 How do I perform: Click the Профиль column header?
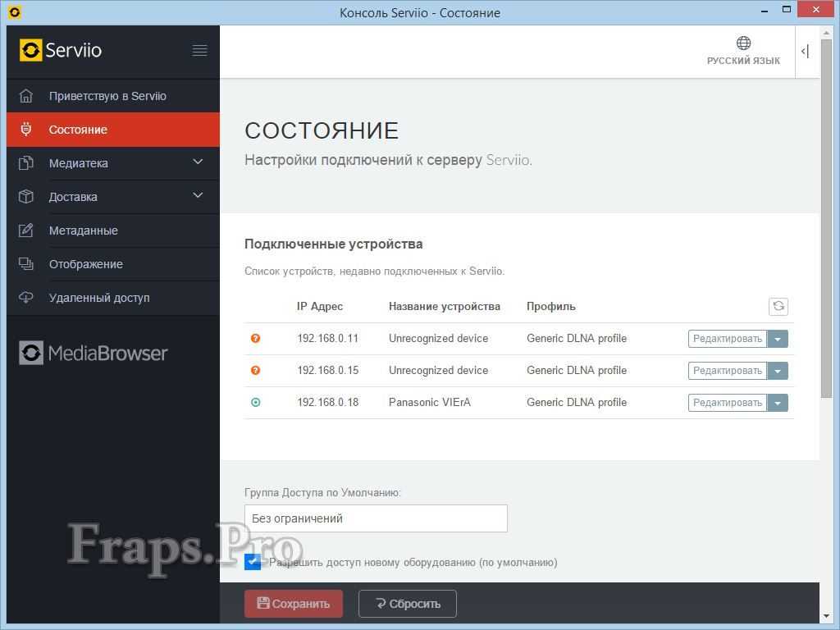pos(550,307)
